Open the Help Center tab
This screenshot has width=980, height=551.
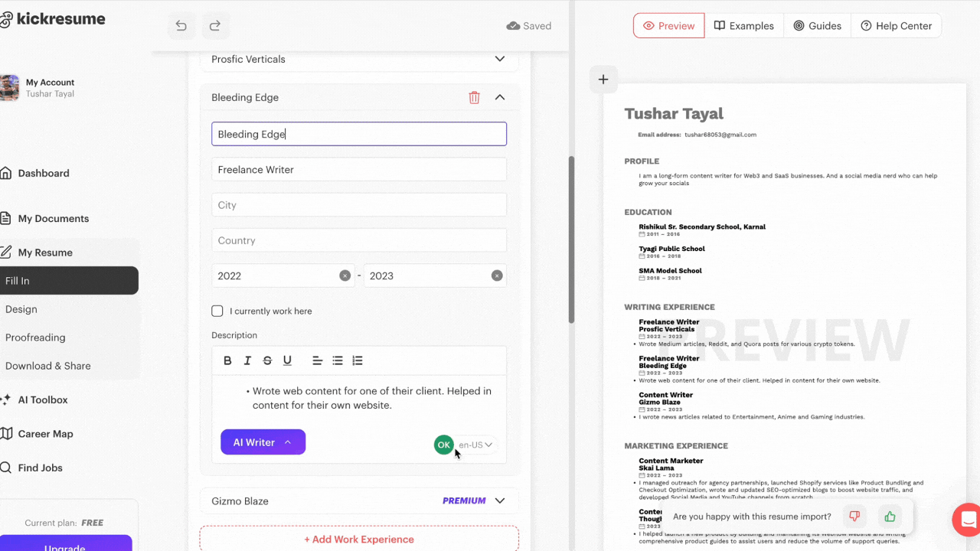896,25
